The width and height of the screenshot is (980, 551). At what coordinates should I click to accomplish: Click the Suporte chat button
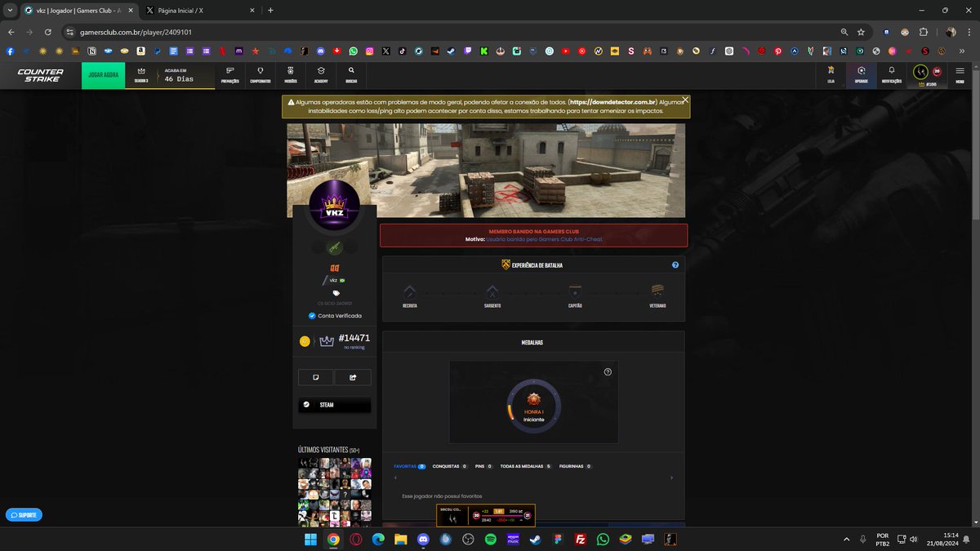point(24,515)
